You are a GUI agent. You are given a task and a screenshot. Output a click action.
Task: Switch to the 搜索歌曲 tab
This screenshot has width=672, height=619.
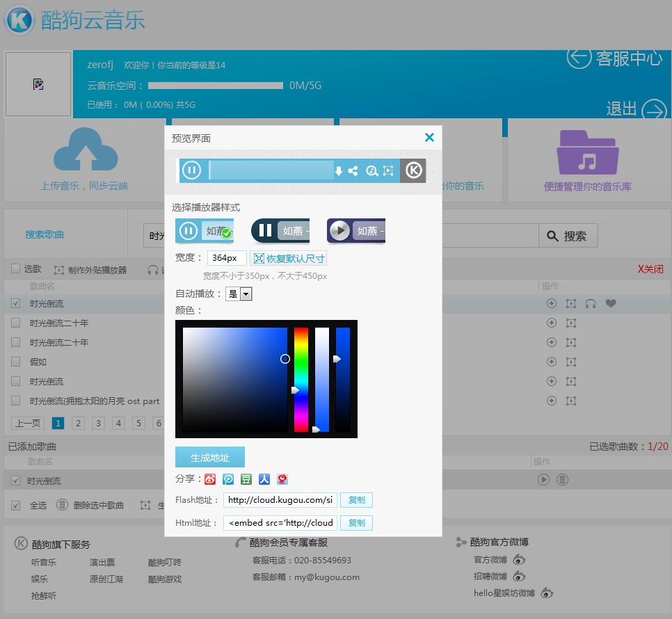(x=45, y=234)
